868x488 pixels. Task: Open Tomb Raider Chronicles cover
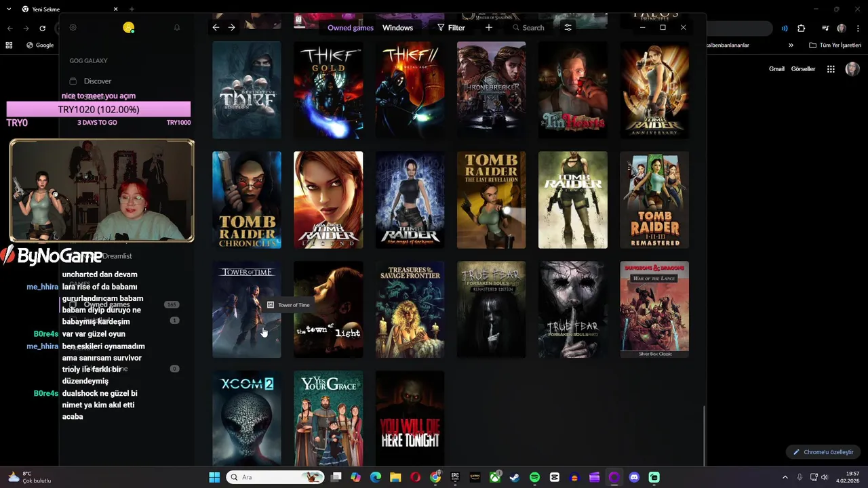pos(247,200)
